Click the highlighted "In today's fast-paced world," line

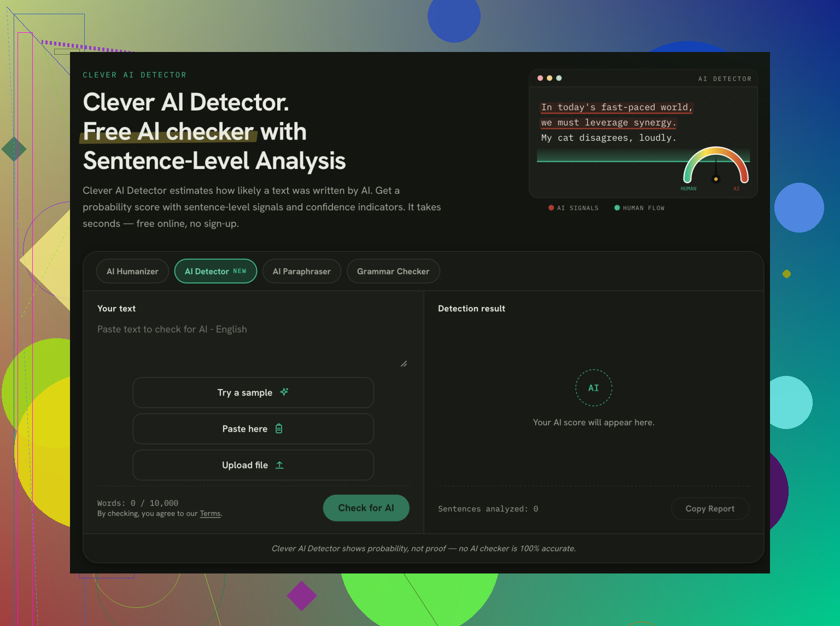(x=617, y=108)
